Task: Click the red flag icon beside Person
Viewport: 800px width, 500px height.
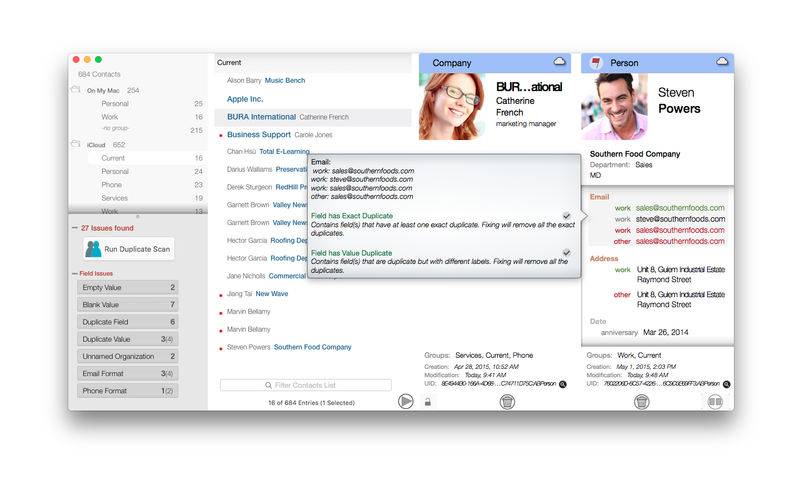Action: click(x=595, y=63)
